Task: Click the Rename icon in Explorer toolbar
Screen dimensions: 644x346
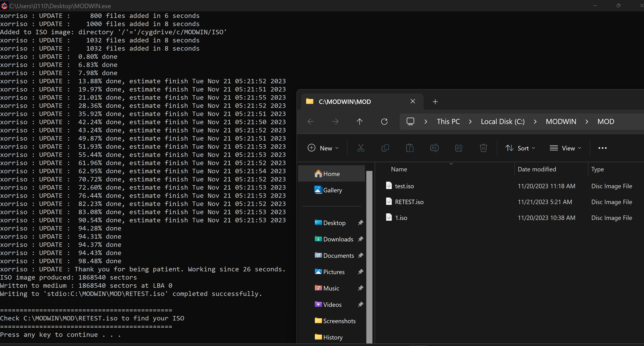Action: click(x=434, y=148)
